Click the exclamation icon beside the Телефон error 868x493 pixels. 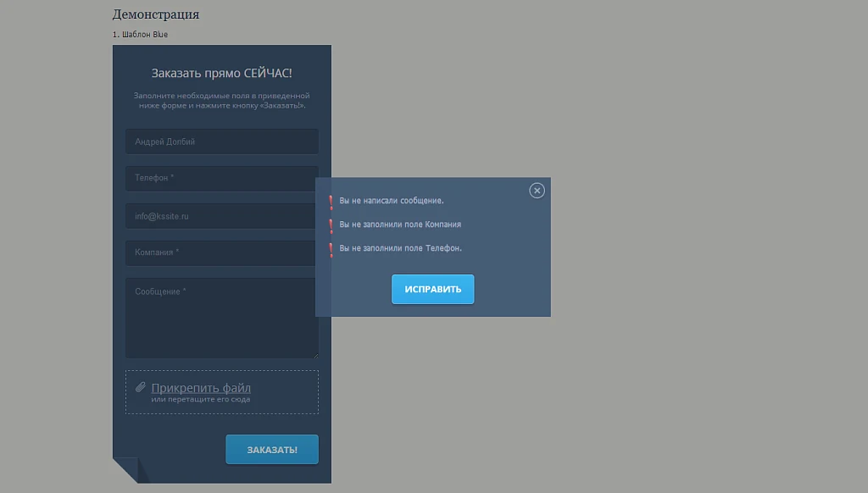coord(331,250)
